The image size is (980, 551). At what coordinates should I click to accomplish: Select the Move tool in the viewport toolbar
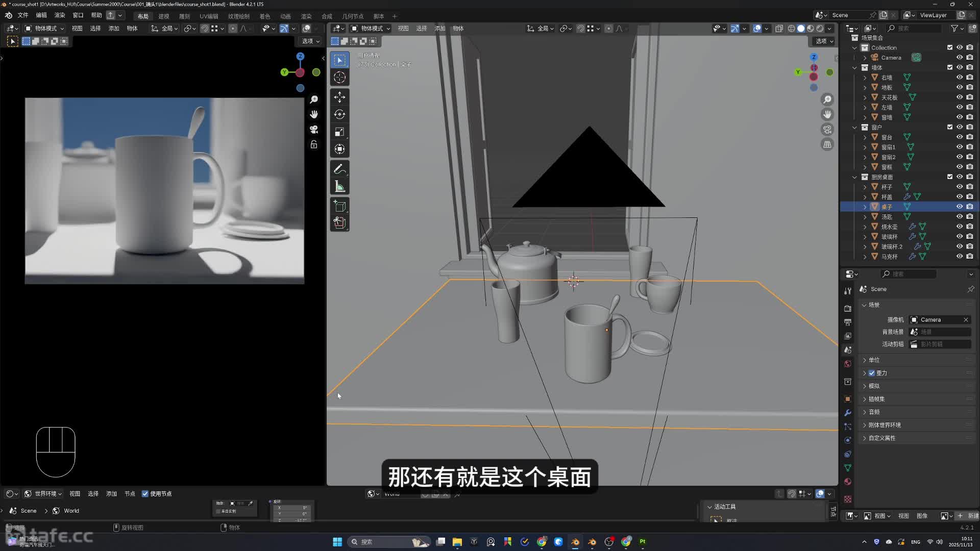339,97
